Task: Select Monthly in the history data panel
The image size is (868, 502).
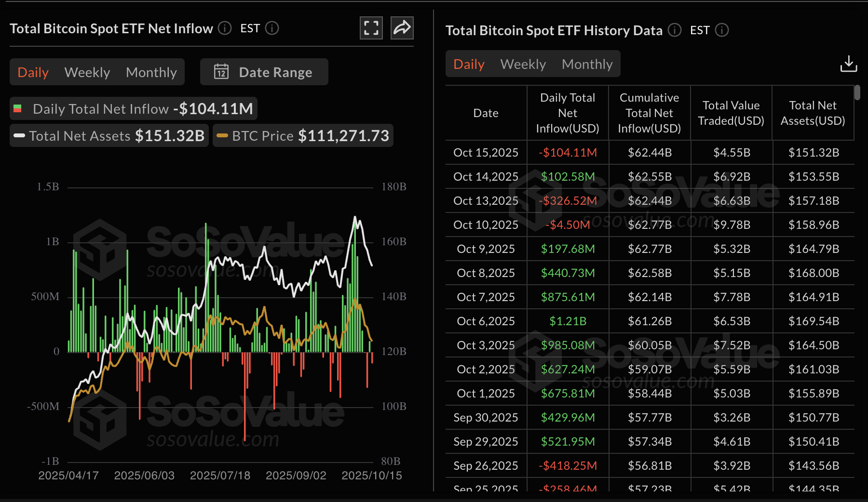Action: pyautogui.click(x=587, y=64)
